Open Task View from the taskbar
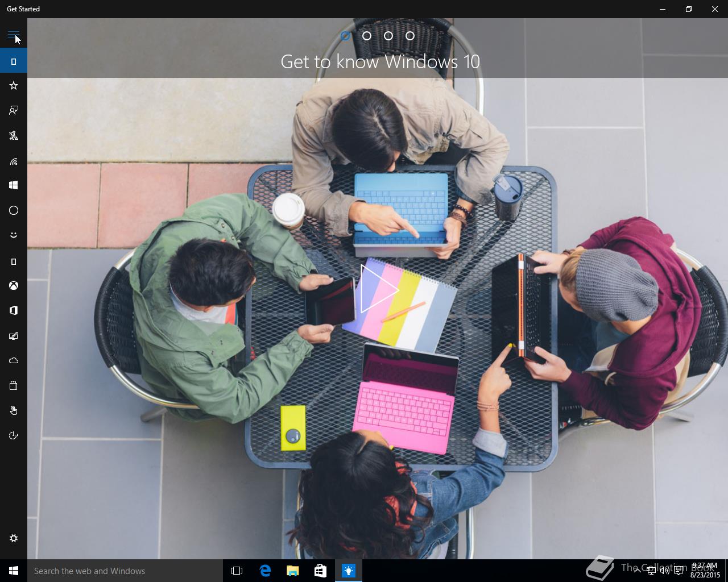The image size is (728, 582). tap(237, 571)
